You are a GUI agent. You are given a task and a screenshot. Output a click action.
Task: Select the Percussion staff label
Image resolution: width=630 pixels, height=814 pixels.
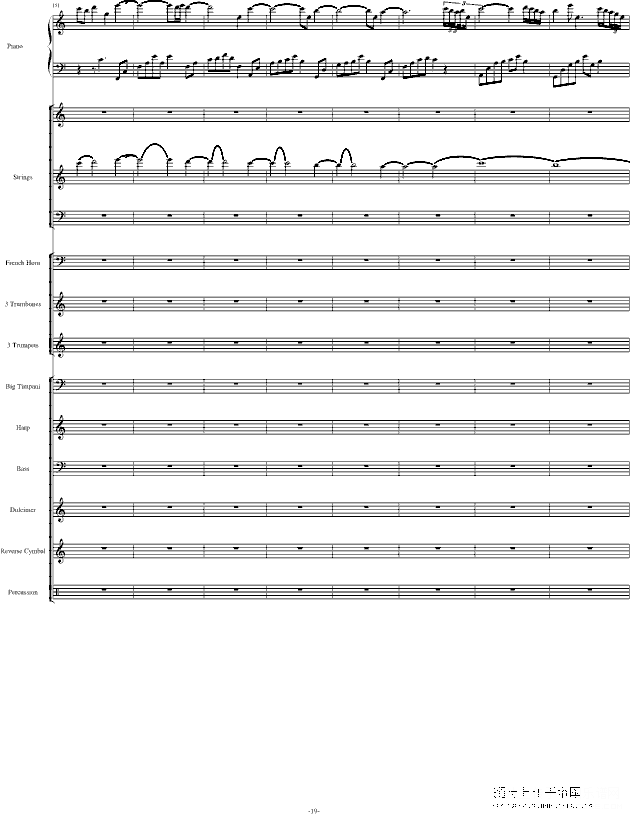[x=23, y=592]
